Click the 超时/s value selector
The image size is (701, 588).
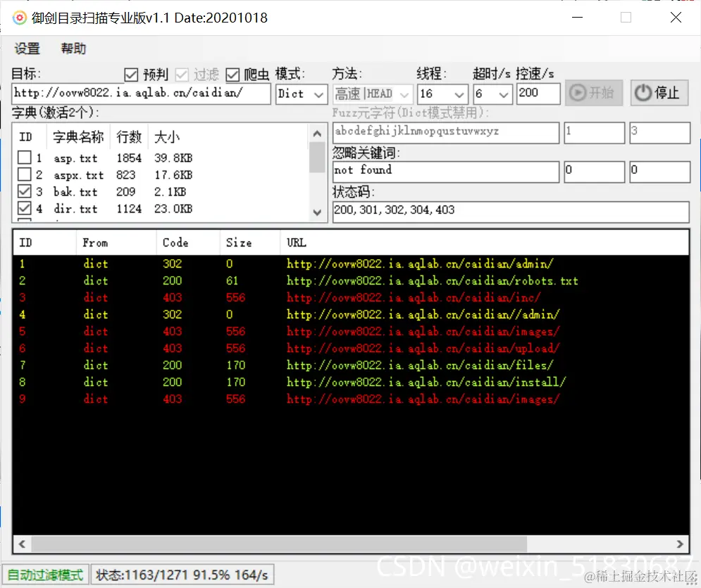coord(492,93)
